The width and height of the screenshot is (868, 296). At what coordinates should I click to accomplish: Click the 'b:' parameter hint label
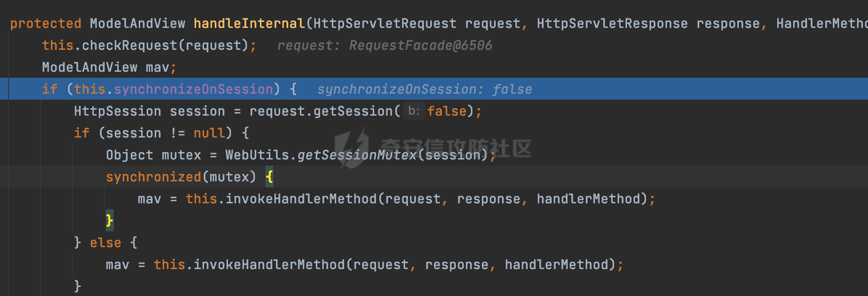(414, 111)
